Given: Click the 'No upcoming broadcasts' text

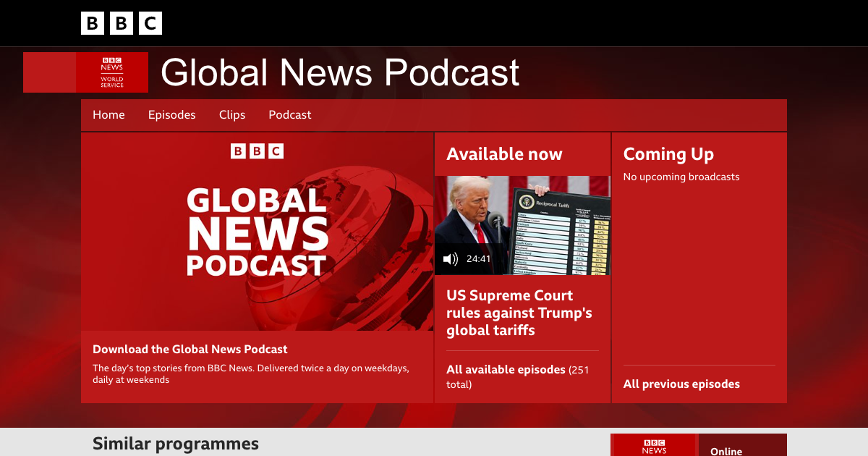Looking at the screenshot, I should 681,177.
